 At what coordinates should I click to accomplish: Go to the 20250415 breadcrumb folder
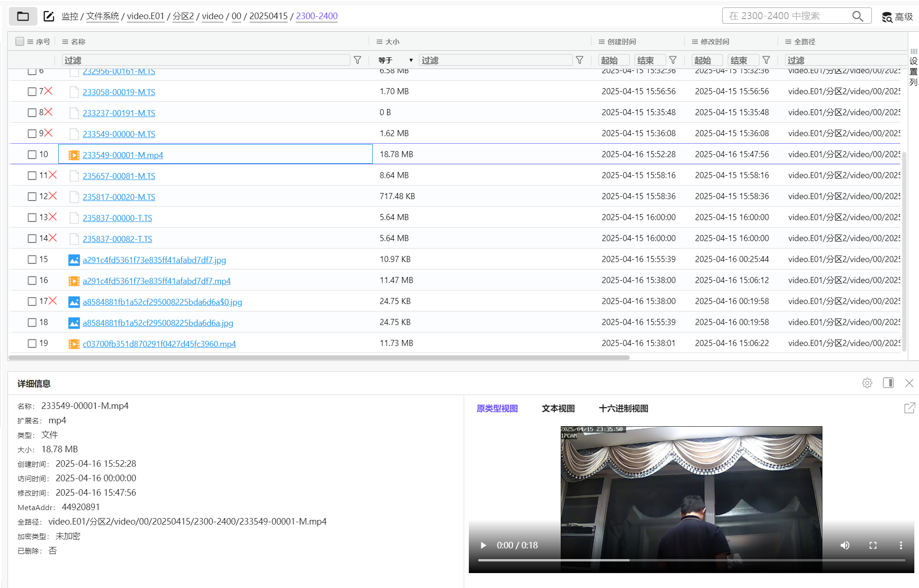point(268,16)
